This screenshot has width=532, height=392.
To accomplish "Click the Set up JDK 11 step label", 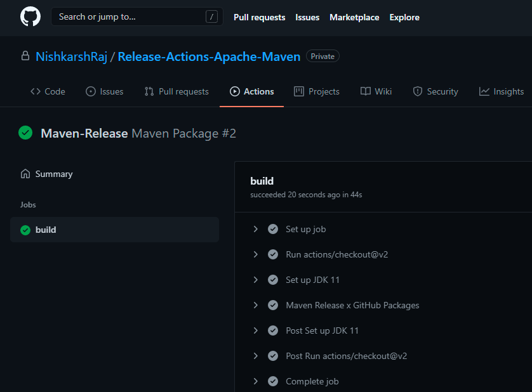I will (312, 280).
